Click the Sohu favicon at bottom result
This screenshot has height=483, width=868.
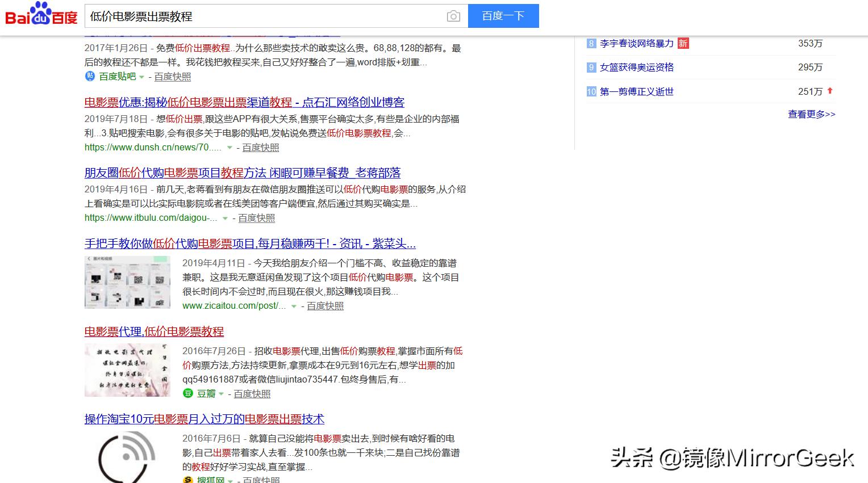coord(187,480)
